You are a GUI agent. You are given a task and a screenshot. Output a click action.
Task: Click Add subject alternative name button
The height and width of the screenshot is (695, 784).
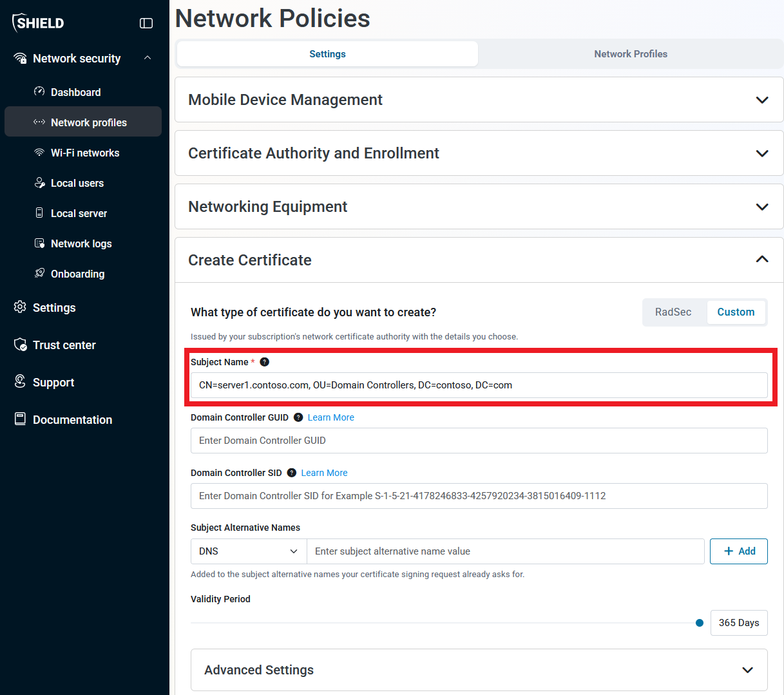[x=738, y=551]
